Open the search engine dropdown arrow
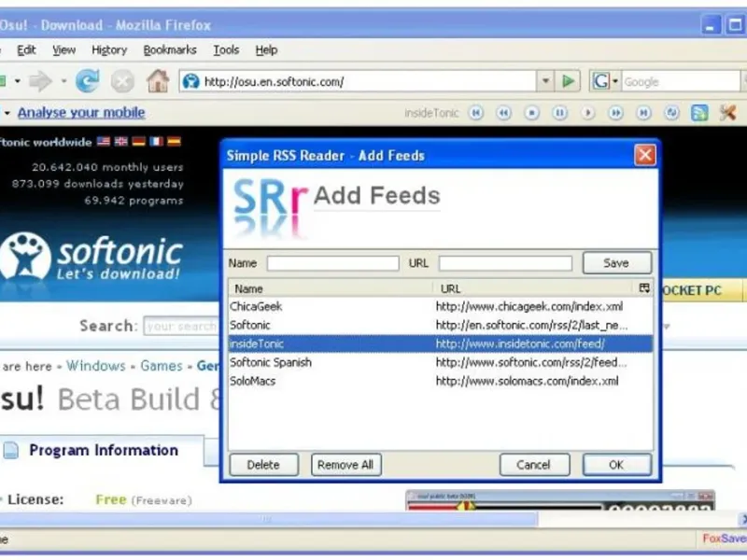 [x=615, y=81]
